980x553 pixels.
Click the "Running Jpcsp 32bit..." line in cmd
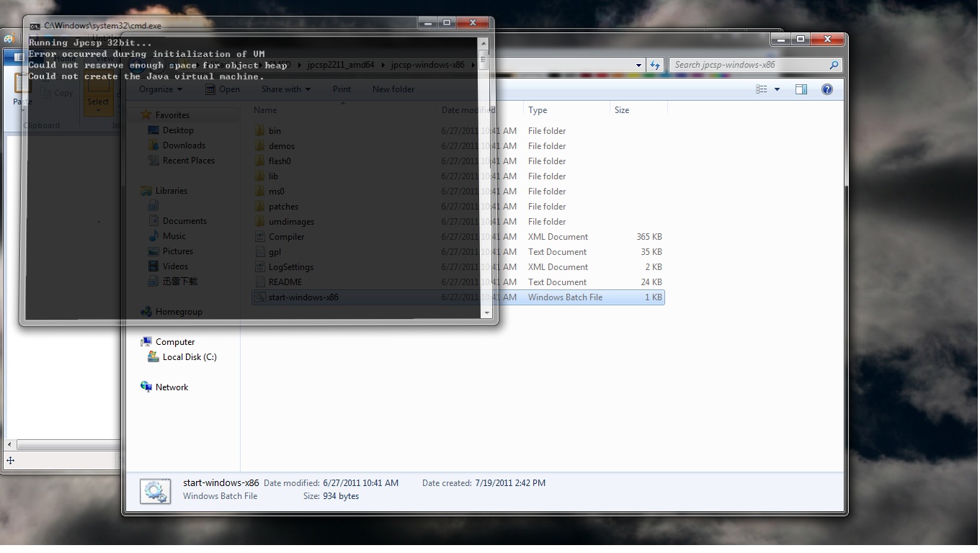pos(91,42)
